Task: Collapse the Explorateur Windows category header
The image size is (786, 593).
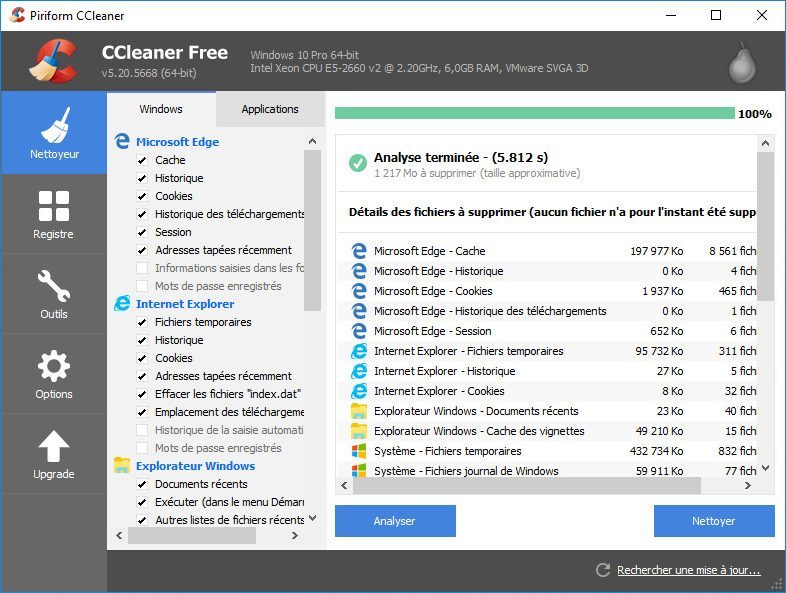Action: point(195,466)
